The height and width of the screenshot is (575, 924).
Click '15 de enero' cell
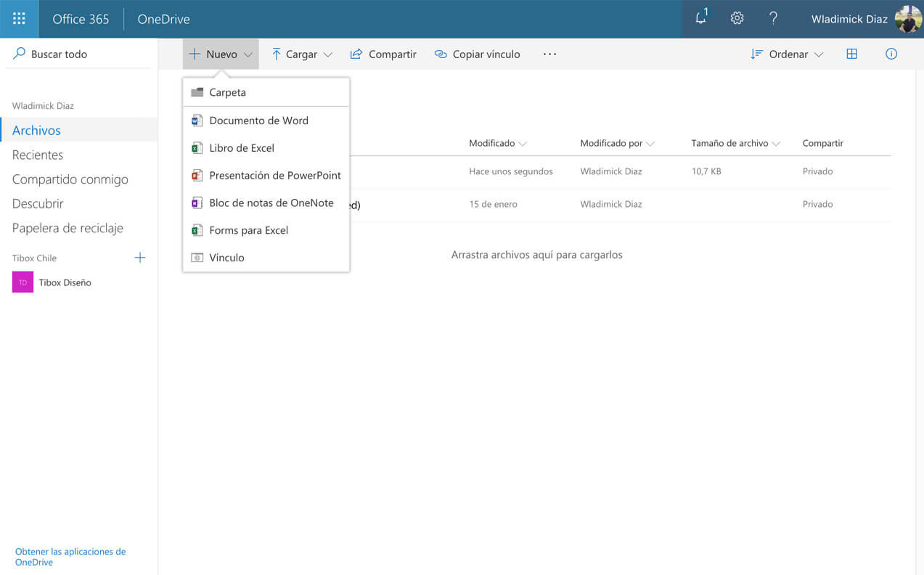[493, 205]
